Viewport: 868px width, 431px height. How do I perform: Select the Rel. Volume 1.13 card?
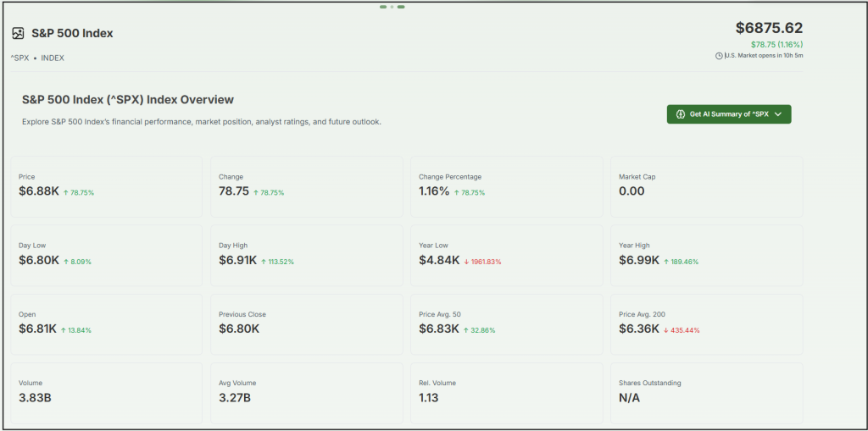pyautogui.click(x=506, y=391)
